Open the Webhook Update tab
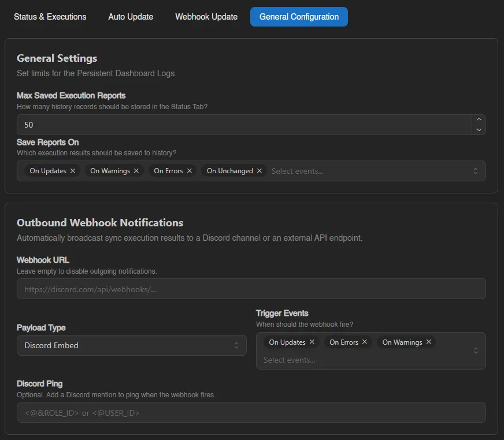The width and height of the screenshot is (504, 440). coord(206,17)
